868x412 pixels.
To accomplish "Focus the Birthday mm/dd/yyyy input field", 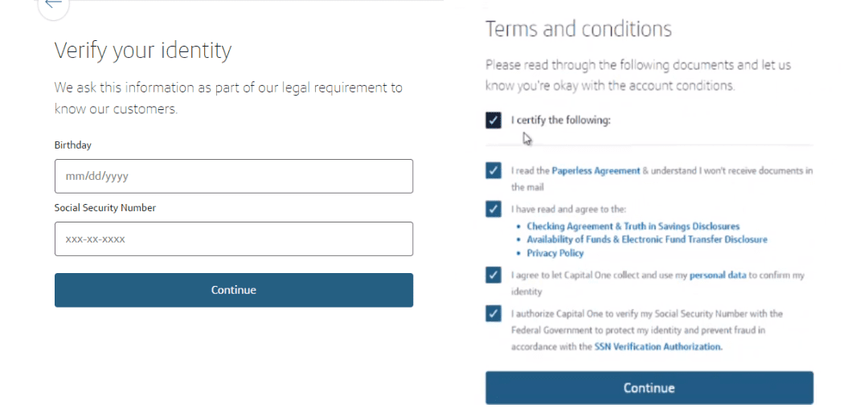I will (x=233, y=176).
